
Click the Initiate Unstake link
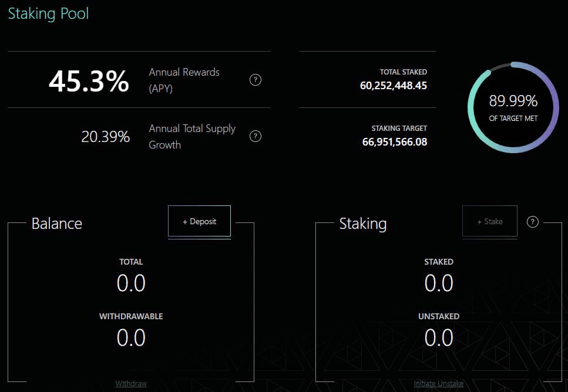coord(438,384)
